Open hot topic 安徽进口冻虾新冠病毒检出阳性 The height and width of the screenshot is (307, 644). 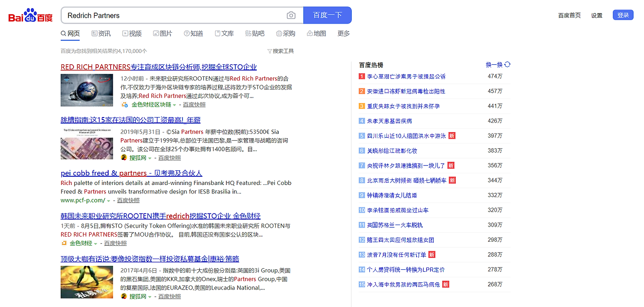[x=406, y=91]
